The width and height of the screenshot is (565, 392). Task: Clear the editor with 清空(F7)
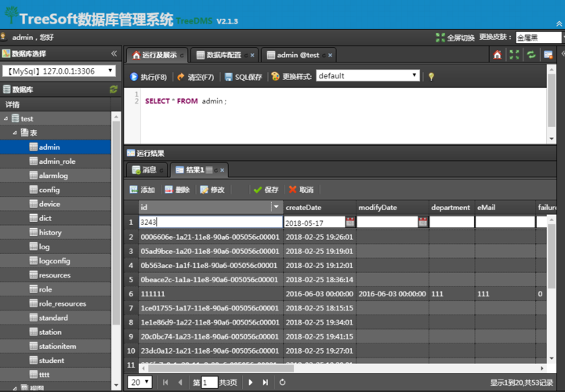pyautogui.click(x=195, y=77)
